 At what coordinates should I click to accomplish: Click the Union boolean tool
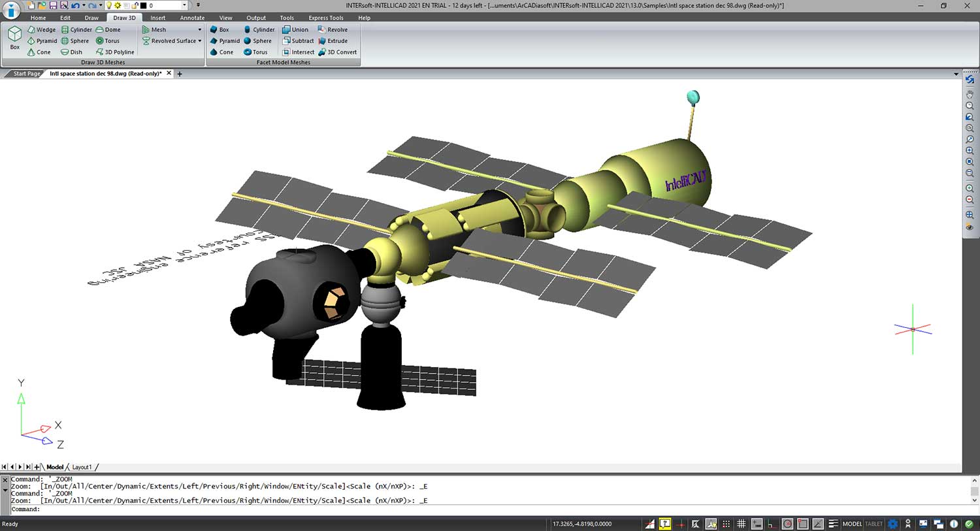tap(295, 29)
